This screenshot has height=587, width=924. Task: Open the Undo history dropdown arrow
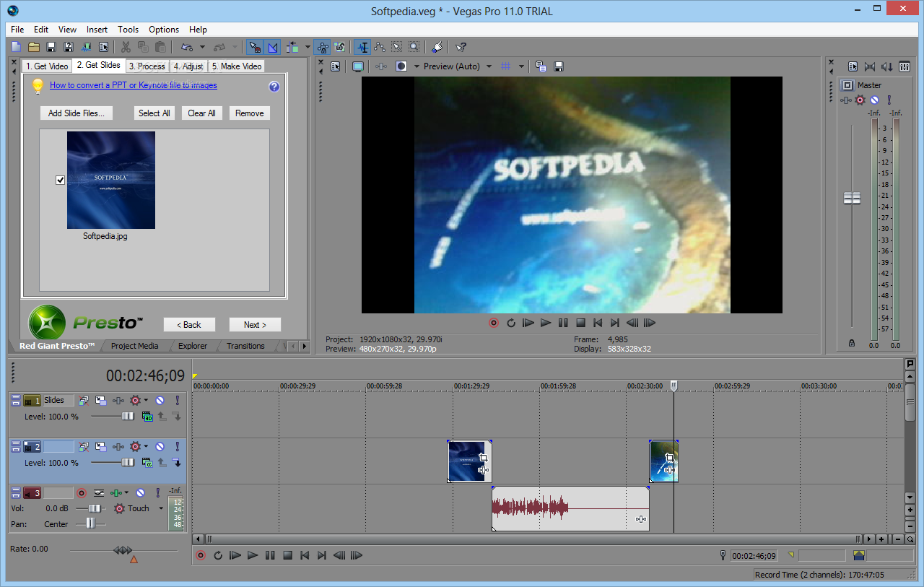click(202, 47)
